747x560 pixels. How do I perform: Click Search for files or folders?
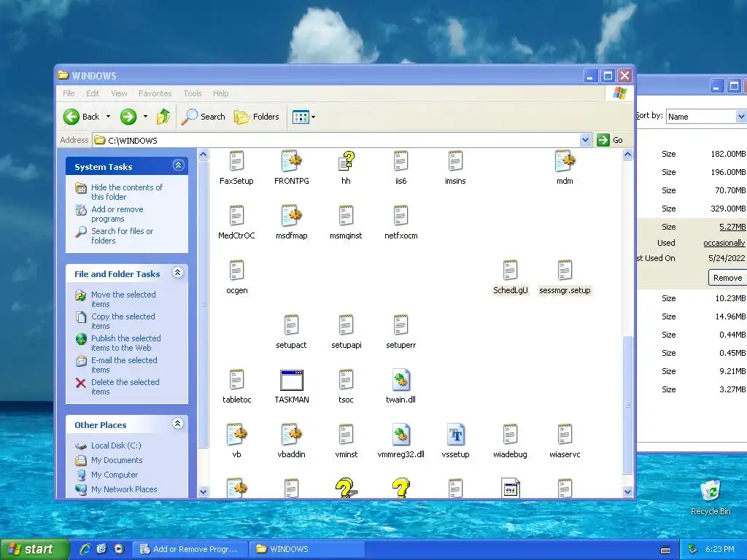click(x=122, y=236)
